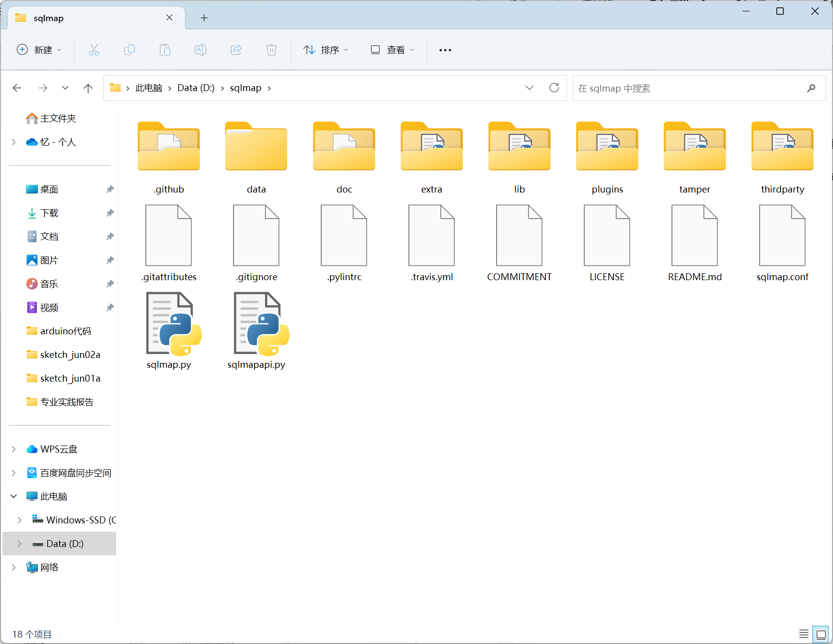The image size is (833, 644).
Task: Click the search magnifier icon
Action: [811, 88]
